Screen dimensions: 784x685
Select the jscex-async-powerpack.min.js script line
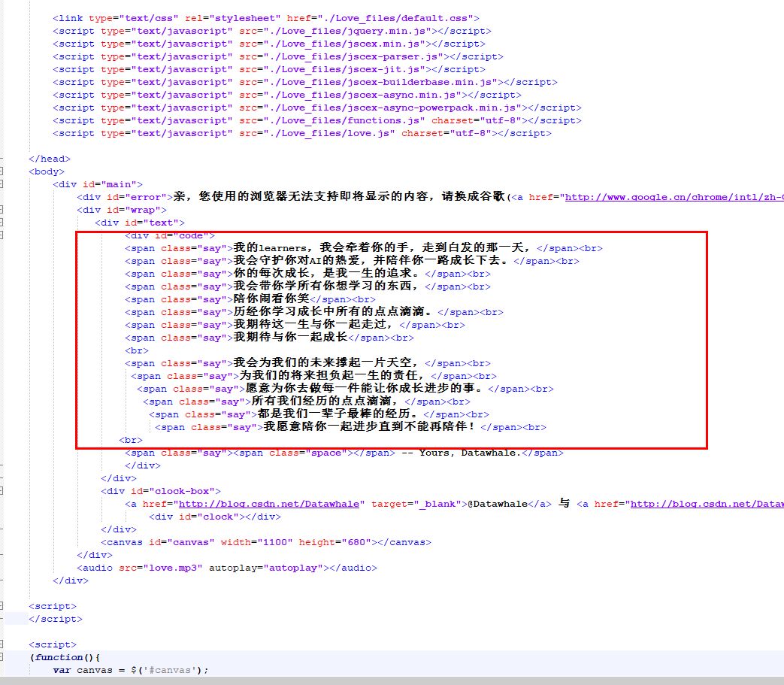(317, 108)
